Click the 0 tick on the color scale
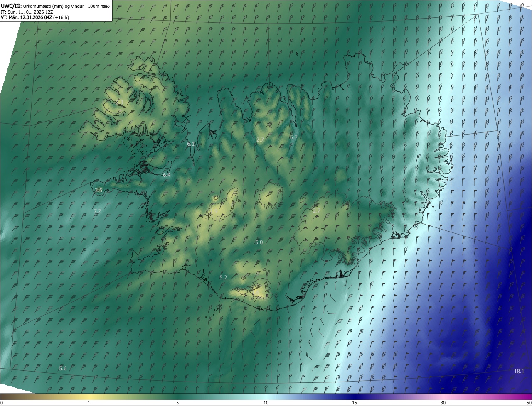This screenshot has height=406, width=532. pos(2,403)
